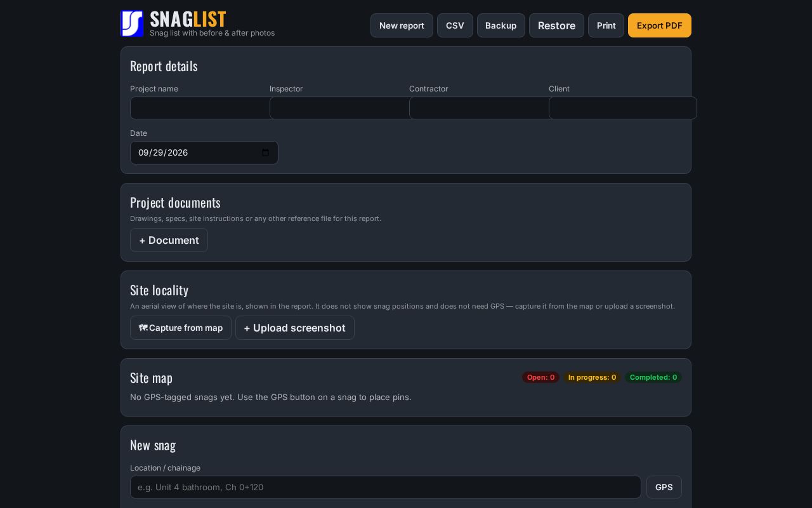Click the Project documents heading

(x=175, y=203)
